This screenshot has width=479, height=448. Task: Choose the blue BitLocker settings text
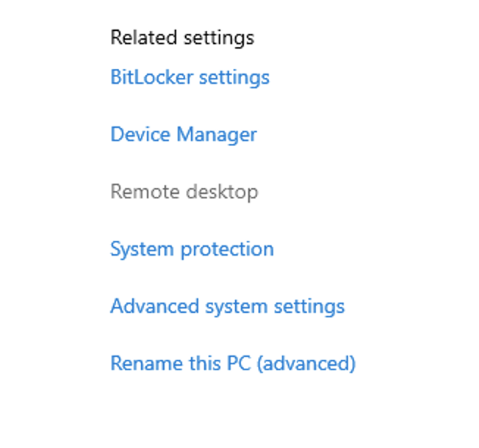(190, 77)
